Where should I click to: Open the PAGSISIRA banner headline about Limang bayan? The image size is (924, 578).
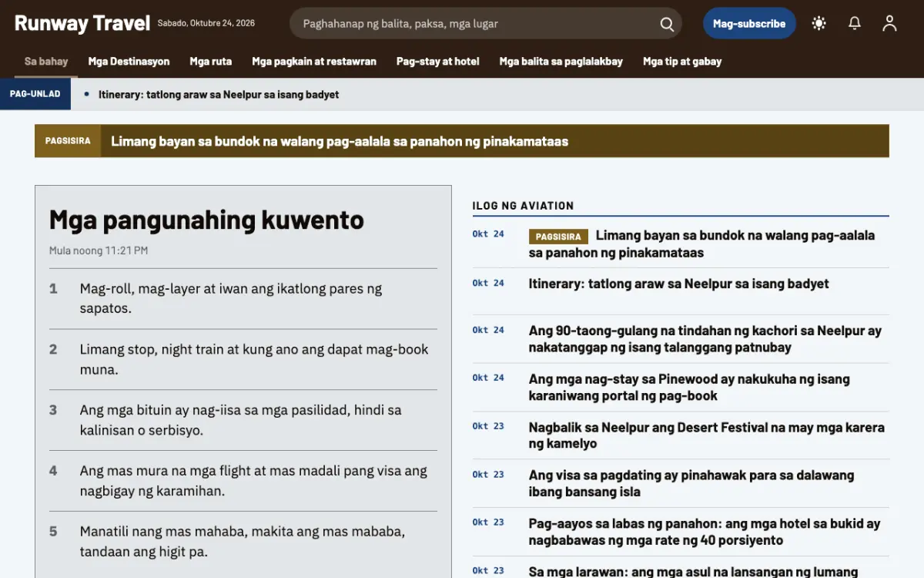point(340,141)
